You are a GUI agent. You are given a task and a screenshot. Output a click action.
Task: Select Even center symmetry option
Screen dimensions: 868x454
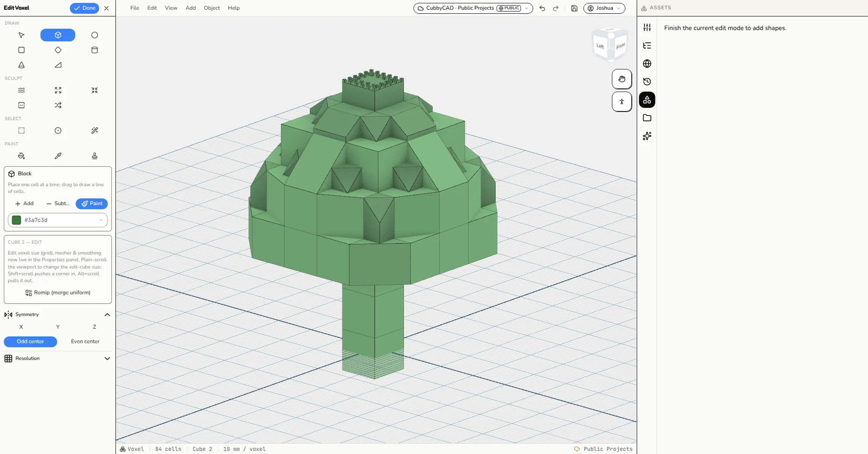coord(85,342)
